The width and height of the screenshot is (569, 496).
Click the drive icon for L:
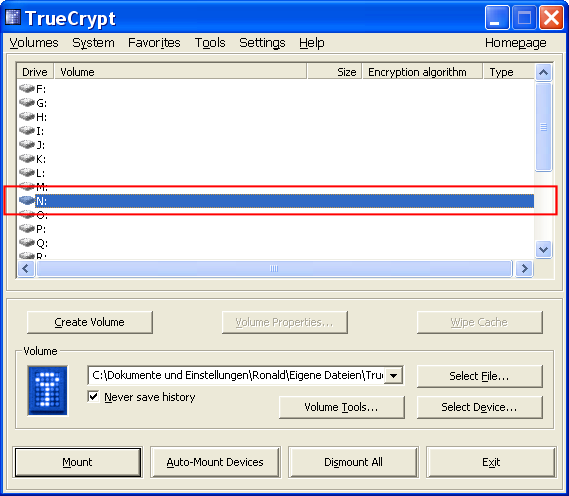pos(26,172)
